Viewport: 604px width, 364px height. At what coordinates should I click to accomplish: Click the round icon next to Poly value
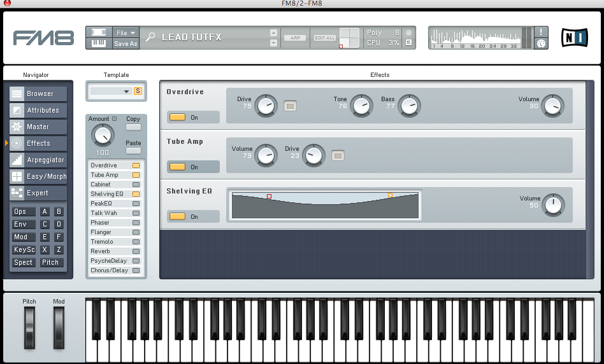408,32
